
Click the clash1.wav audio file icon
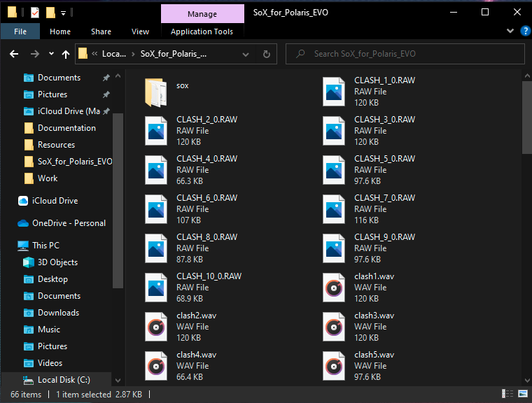tap(335, 288)
